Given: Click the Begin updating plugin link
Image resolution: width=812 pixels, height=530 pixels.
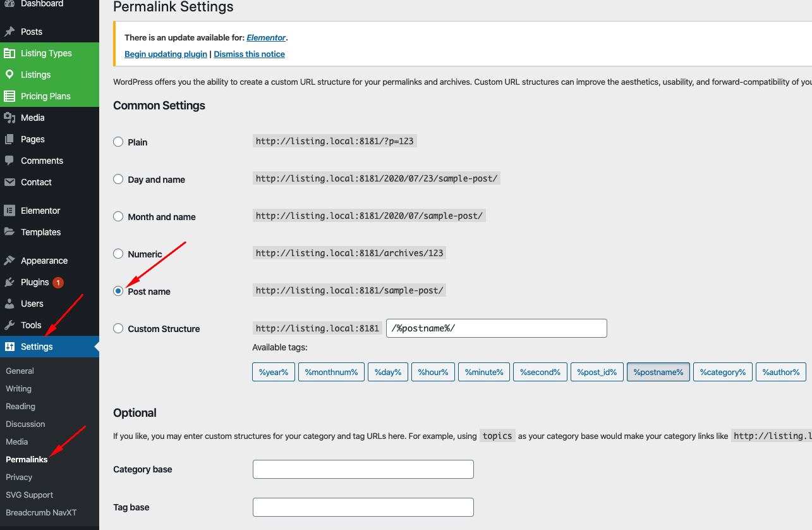Looking at the screenshot, I should pyautogui.click(x=166, y=54).
